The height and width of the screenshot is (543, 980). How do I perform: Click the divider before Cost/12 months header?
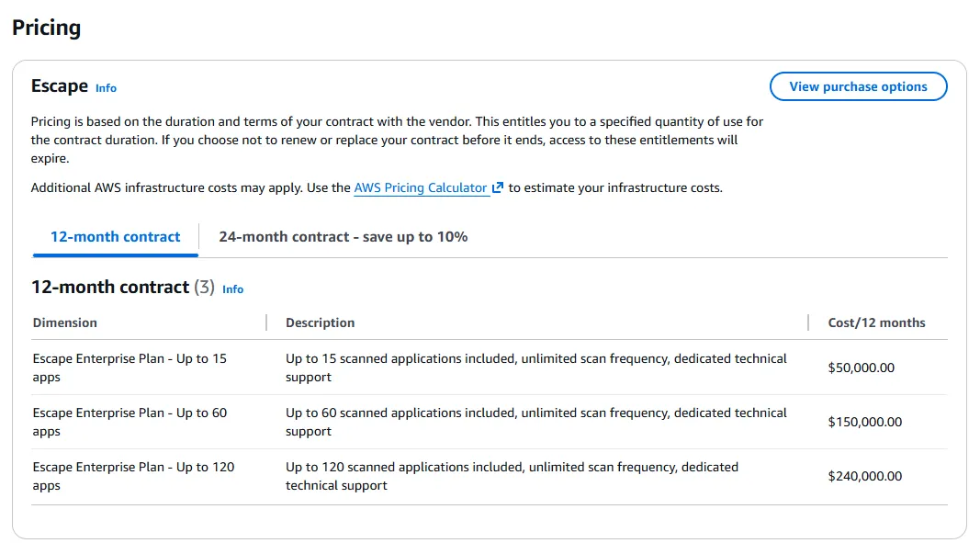[808, 322]
